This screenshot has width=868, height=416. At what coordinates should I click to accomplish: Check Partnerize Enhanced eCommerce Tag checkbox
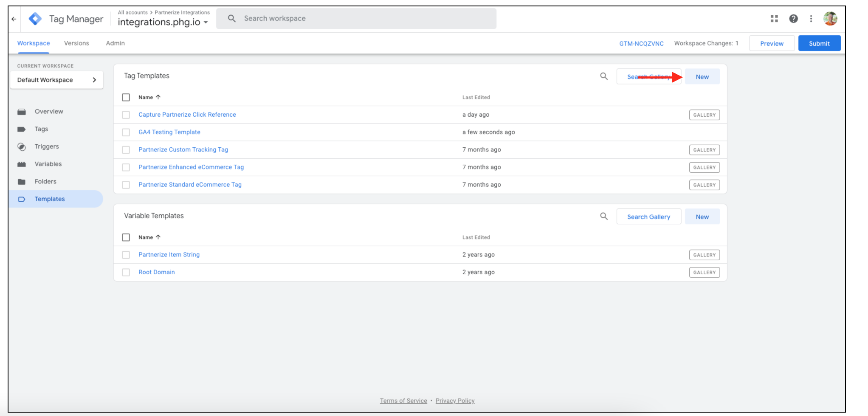pyautogui.click(x=126, y=167)
